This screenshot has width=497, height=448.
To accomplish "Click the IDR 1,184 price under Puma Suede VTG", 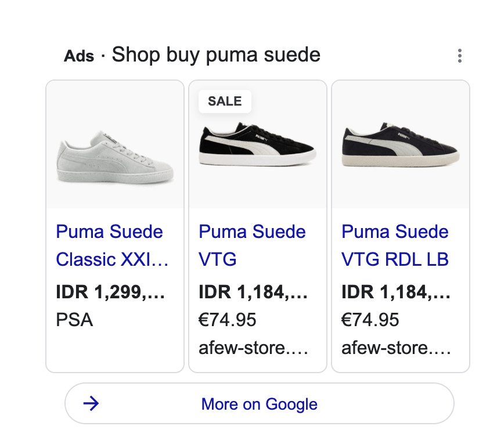I will coord(253,292).
